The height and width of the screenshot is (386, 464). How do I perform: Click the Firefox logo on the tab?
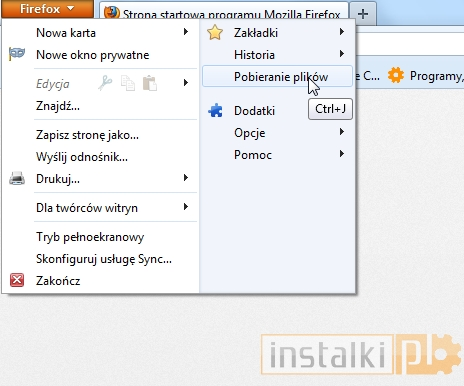[x=111, y=13]
